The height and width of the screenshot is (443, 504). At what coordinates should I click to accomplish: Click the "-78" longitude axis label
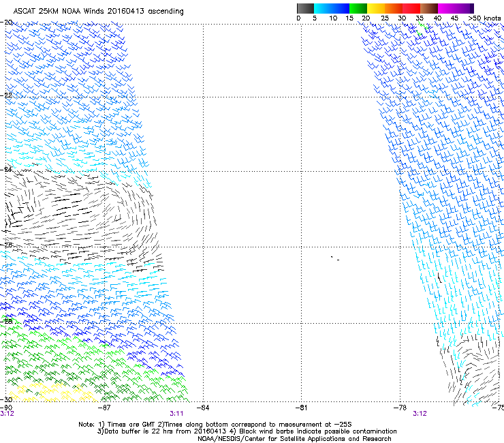tap(400, 408)
